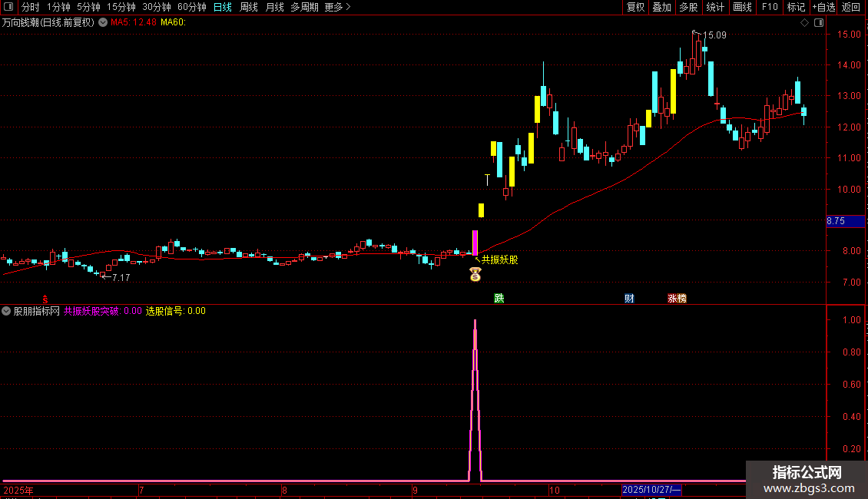This screenshot has height=499, width=868.
Task: Click month 7 on the time axis
Action: [x=141, y=490]
